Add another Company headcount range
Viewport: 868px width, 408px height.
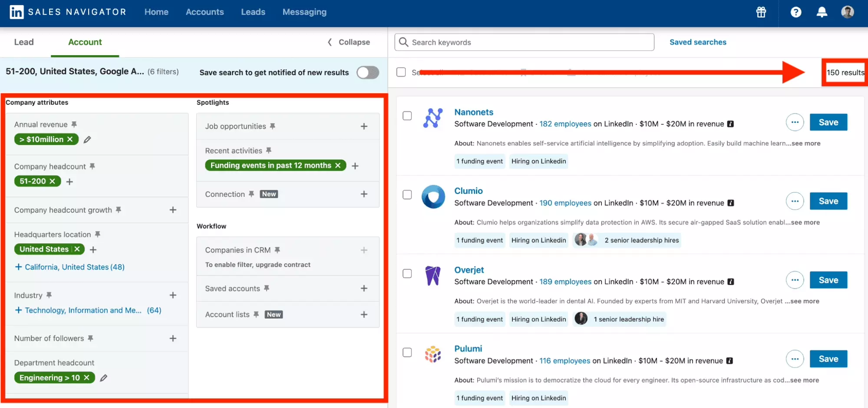69,182
